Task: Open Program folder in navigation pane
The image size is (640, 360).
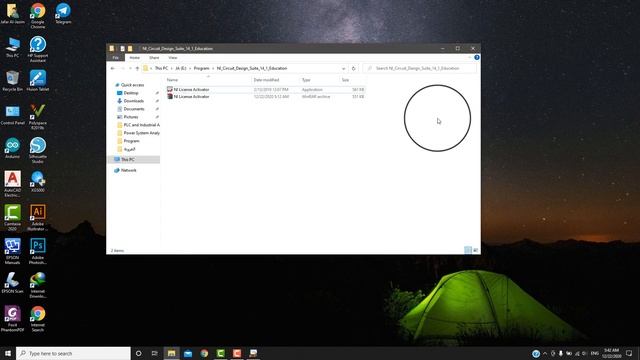Action: (x=131, y=141)
